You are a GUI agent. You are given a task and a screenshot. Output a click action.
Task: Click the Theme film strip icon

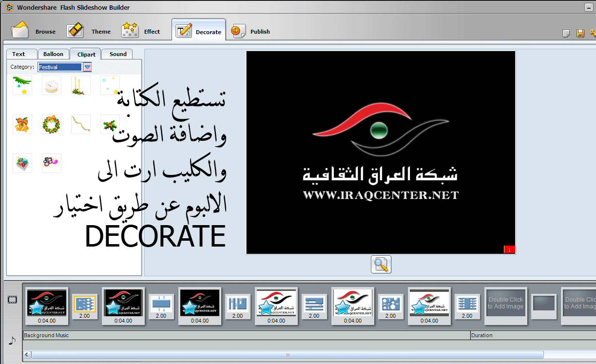tap(76, 30)
